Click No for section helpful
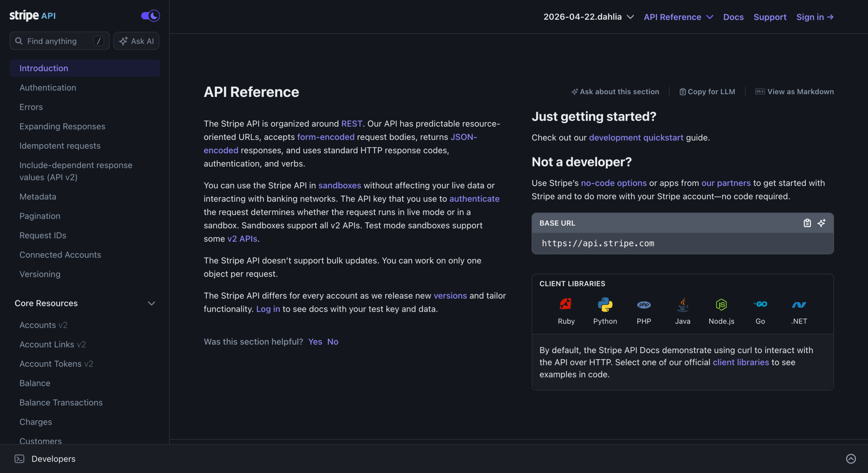Viewport: 868px width, 473px height. (333, 342)
